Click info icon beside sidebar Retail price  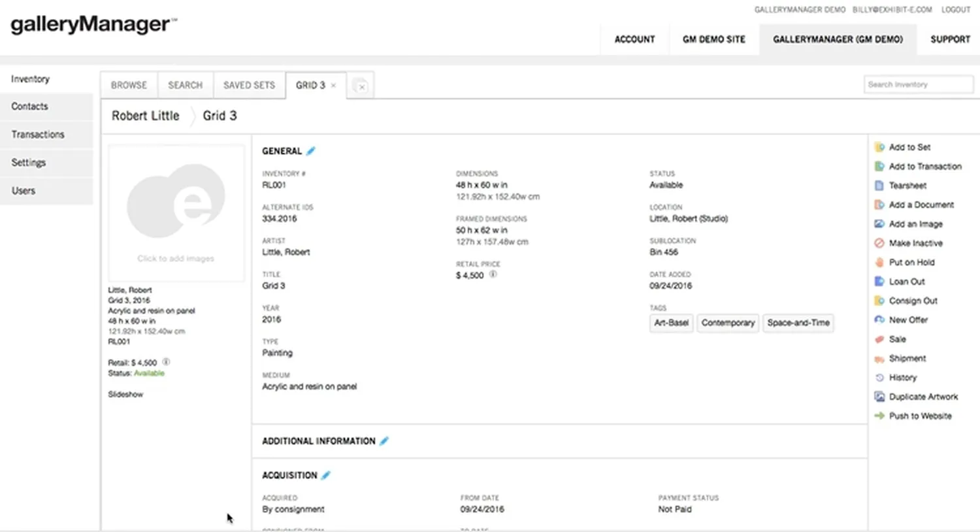(x=166, y=361)
